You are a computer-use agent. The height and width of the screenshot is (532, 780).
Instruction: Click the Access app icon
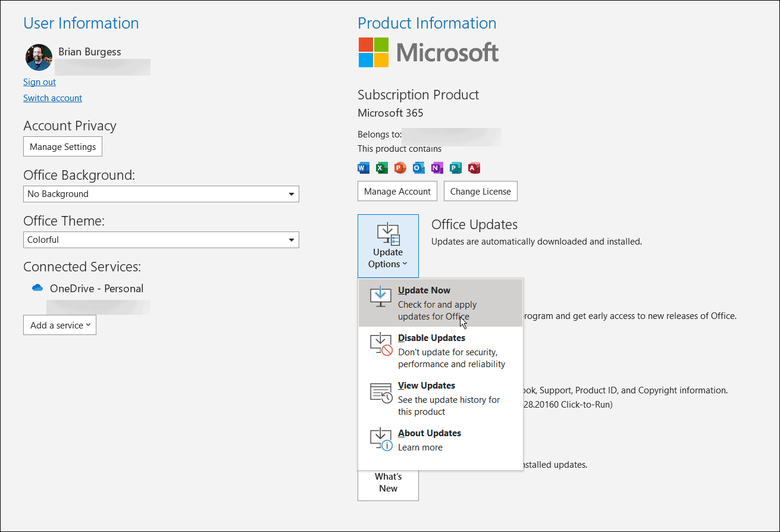[x=474, y=167]
